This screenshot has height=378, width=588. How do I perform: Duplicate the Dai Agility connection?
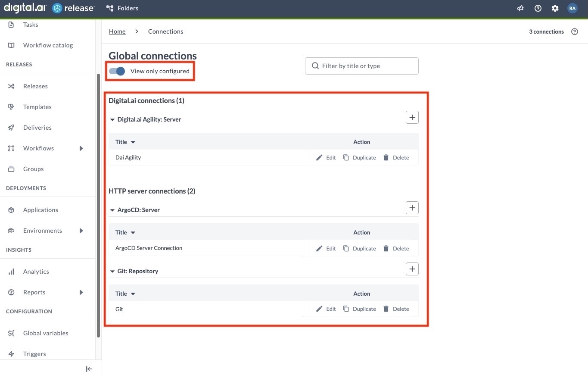pyautogui.click(x=359, y=157)
